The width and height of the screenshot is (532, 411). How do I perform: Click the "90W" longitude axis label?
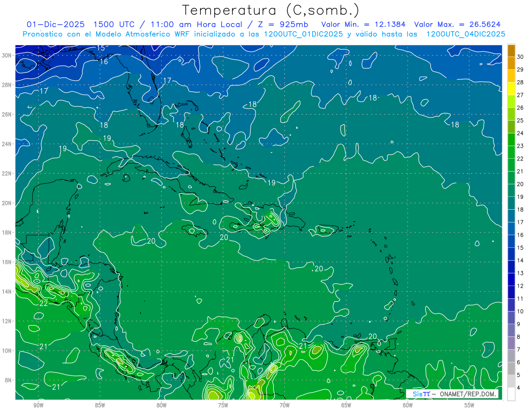(x=39, y=405)
